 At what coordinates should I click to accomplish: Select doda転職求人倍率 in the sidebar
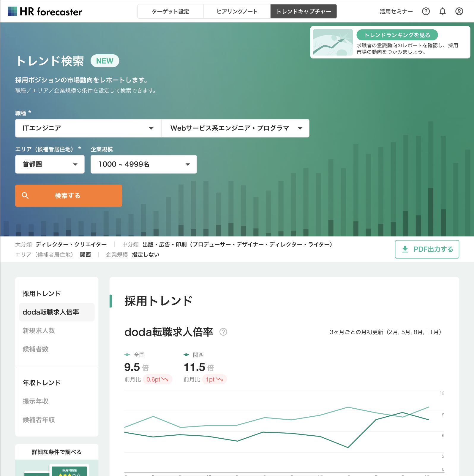[57, 312]
